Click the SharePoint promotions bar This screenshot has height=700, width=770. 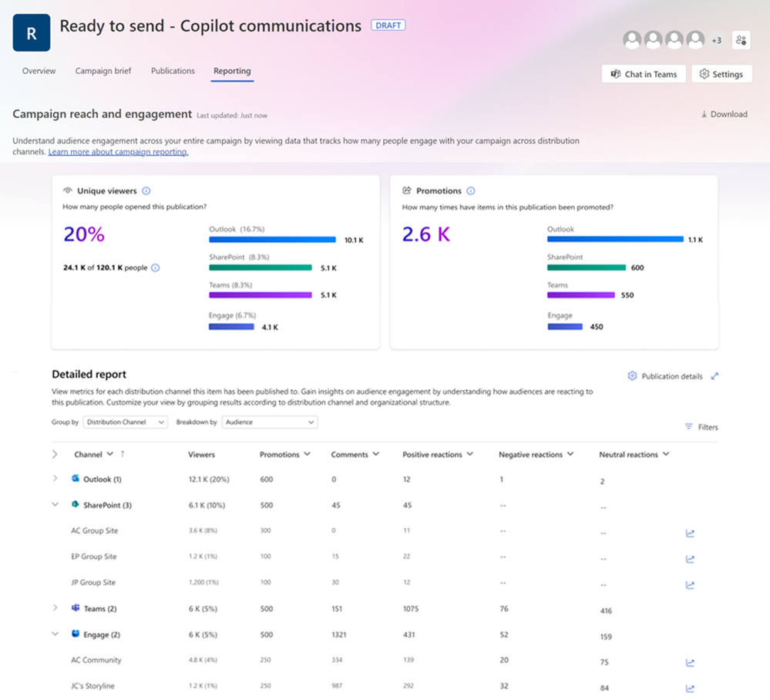click(587, 268)
